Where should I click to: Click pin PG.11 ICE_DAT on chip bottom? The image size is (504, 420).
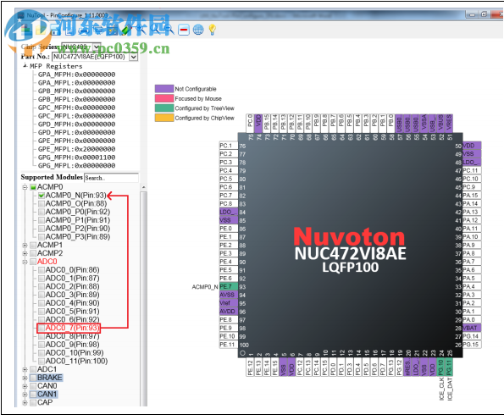[x=449, y=367]
